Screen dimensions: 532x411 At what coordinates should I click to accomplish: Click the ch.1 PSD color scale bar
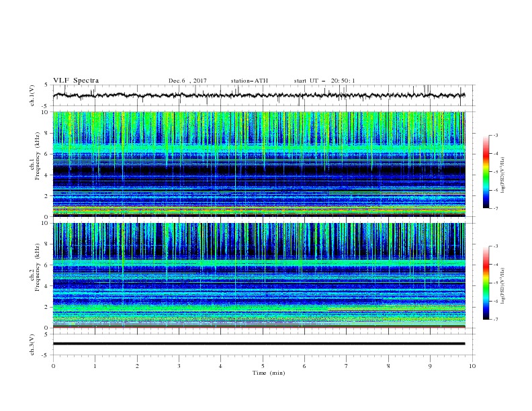click(x=486, y=172)
